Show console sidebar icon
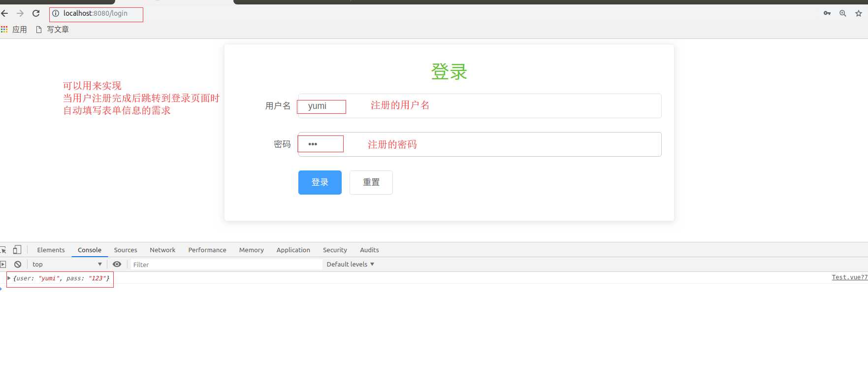The height and width of the screenshot is (369, 868). coord(3,265)
